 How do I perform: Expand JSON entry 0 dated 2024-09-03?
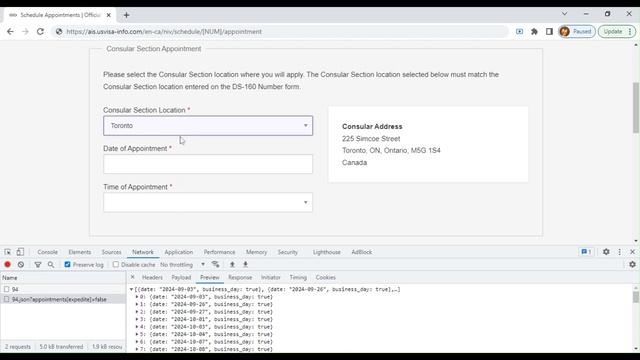pyautogui.click(x=137, y=297)
